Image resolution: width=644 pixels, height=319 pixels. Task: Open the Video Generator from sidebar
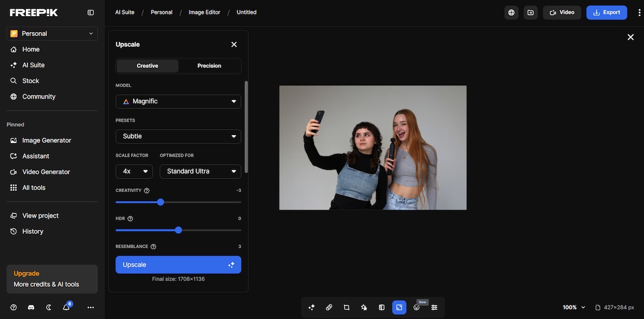[x=46, y=172]
